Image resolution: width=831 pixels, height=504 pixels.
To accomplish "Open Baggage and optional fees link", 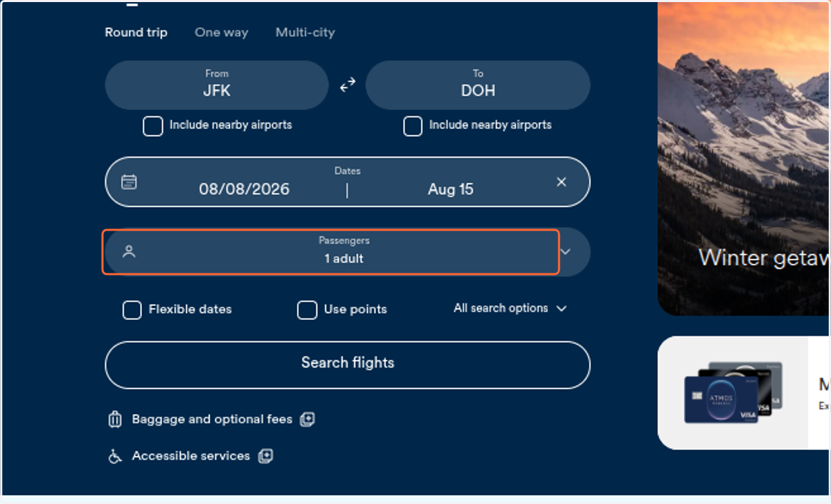I will coord(212,419).
